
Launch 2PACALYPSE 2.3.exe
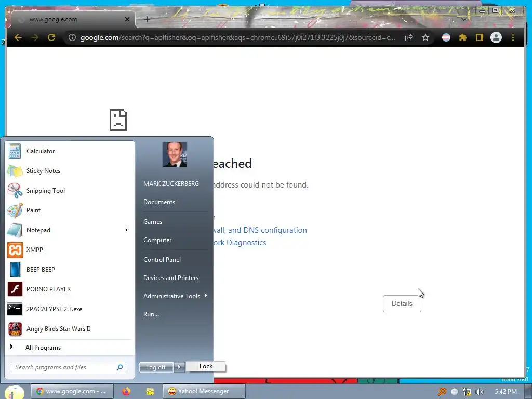(70, 309)
